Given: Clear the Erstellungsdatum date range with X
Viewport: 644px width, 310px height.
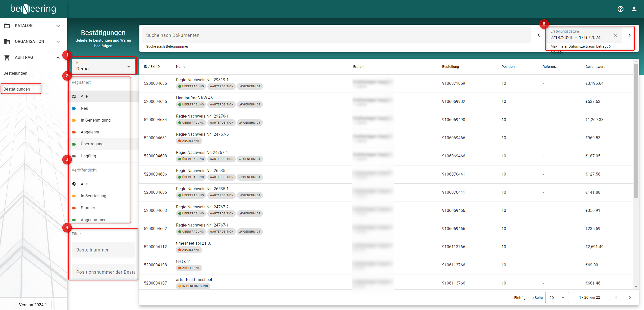Looking at the screenshot, I should click(615, 35).
